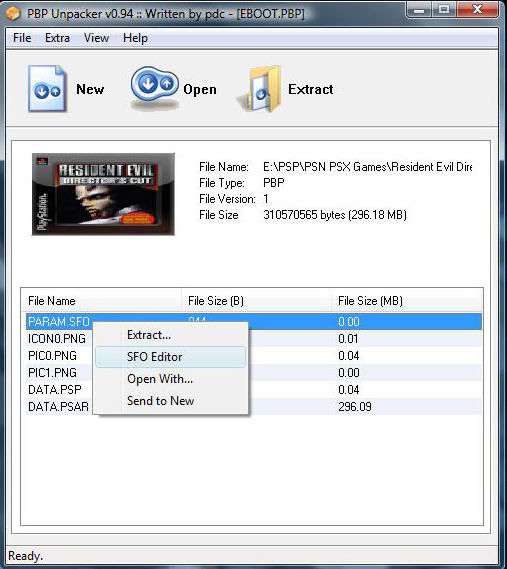Click the Open toolbar icon
The width and height of the screenshot is (507, 569).
pyautogui.click(x=155, y=88)
